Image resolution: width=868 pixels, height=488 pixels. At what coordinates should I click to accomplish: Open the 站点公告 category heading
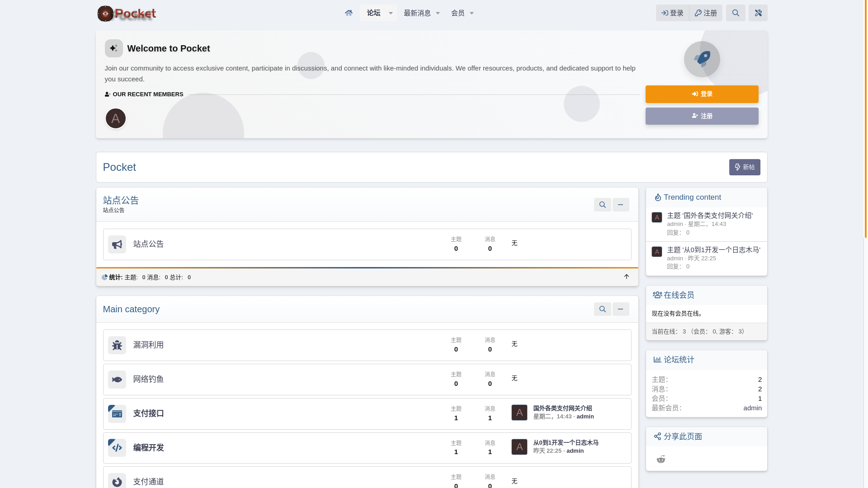121,200
